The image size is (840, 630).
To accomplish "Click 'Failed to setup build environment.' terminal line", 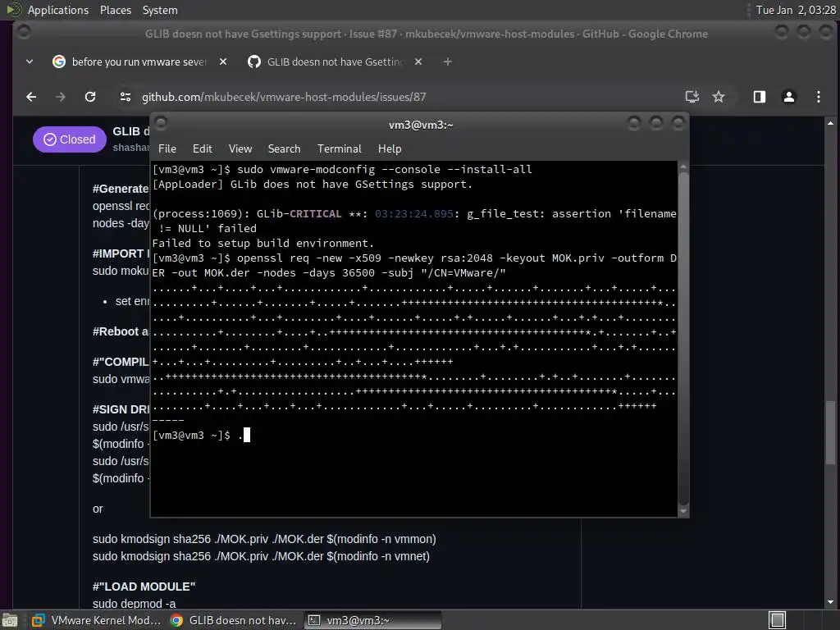I will coord(263,243).
